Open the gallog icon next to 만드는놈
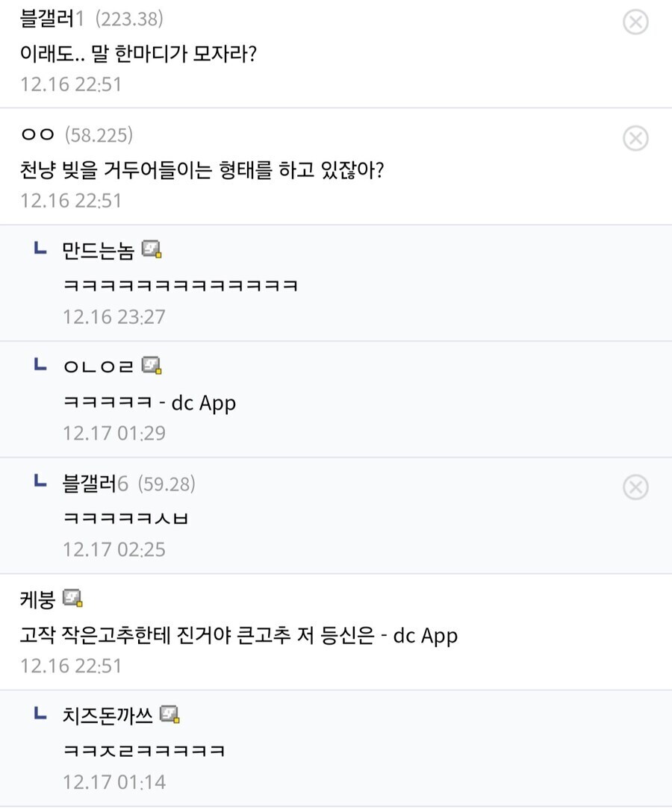 tap(152, 250)
